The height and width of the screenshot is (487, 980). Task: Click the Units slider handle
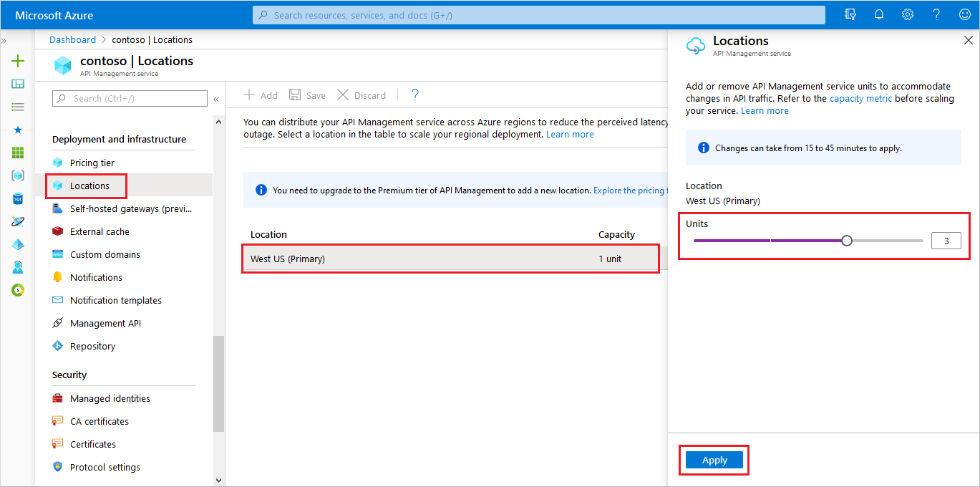click(x=847, y=241)
